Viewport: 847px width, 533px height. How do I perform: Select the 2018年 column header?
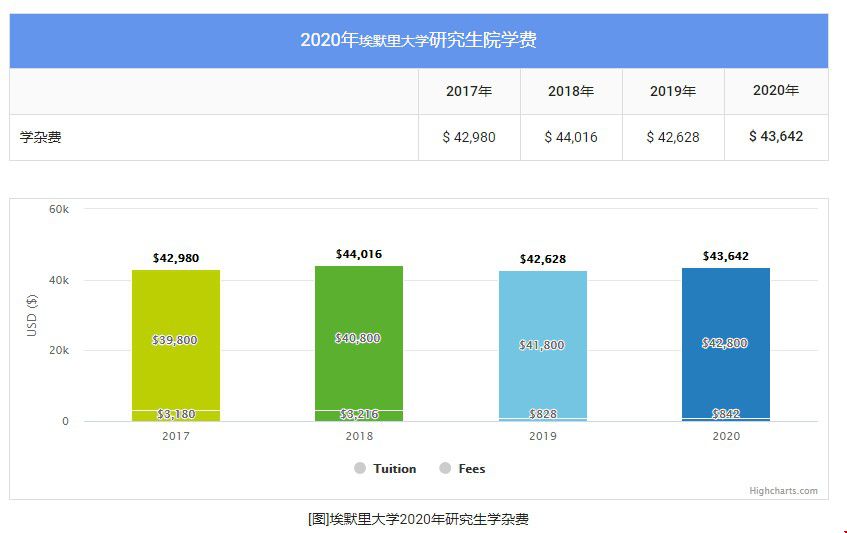point(571,91)
